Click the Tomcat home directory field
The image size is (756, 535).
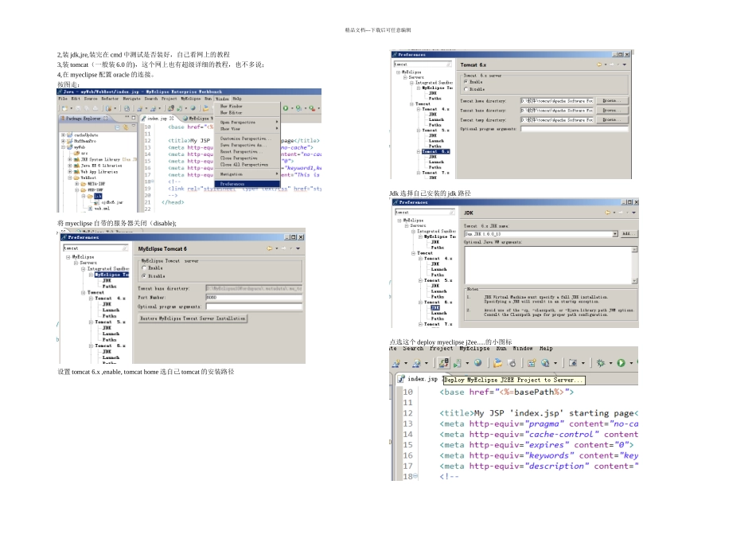pyautogui.click(x=557, y=101)
